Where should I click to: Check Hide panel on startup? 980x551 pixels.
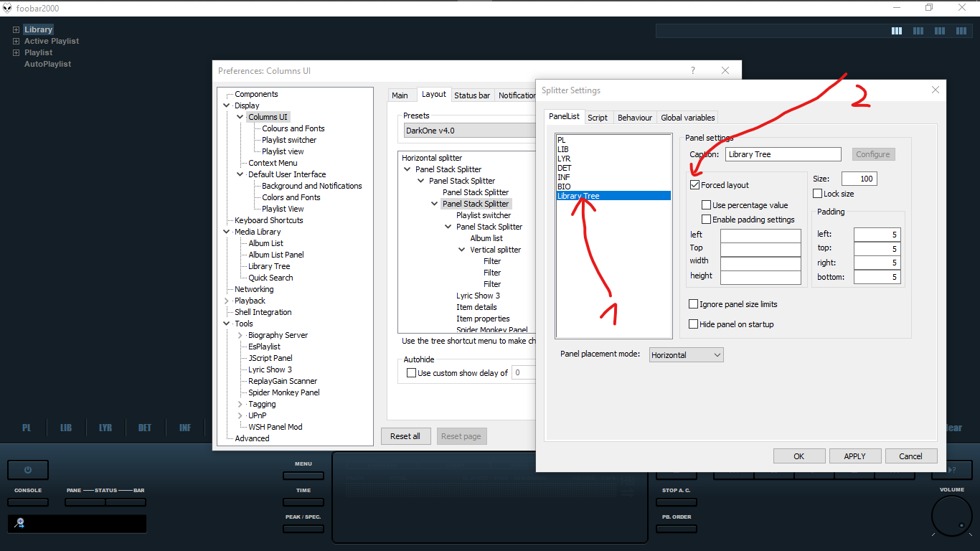click(693, 324)
